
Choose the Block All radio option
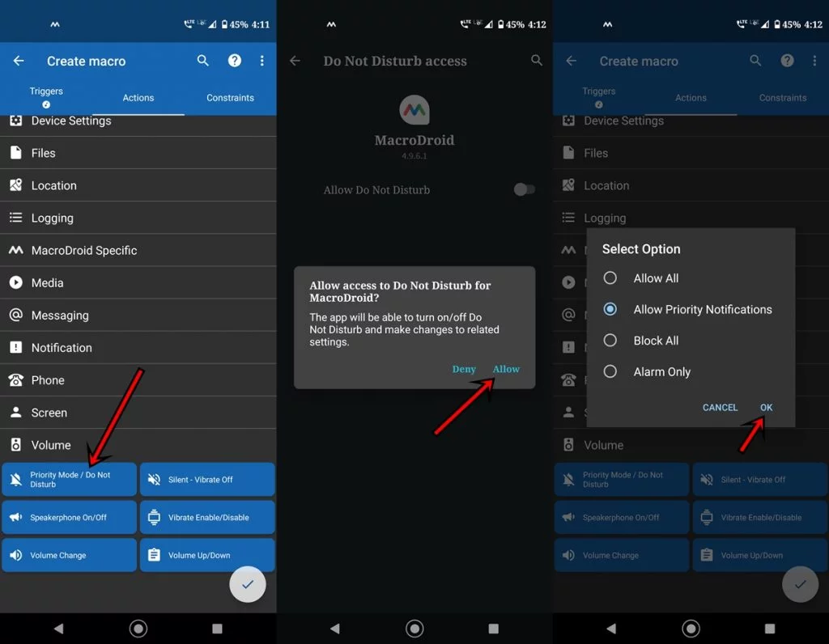click(x=610, y=341)
